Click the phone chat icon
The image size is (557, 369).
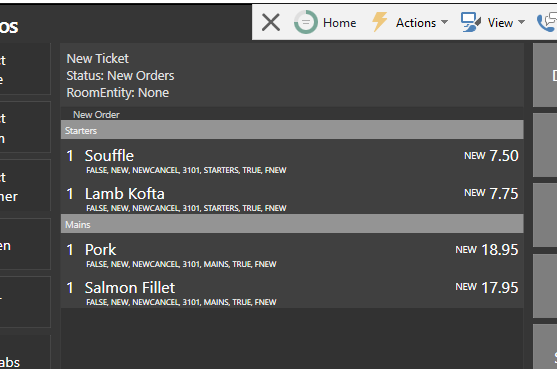tap(547, 22)
